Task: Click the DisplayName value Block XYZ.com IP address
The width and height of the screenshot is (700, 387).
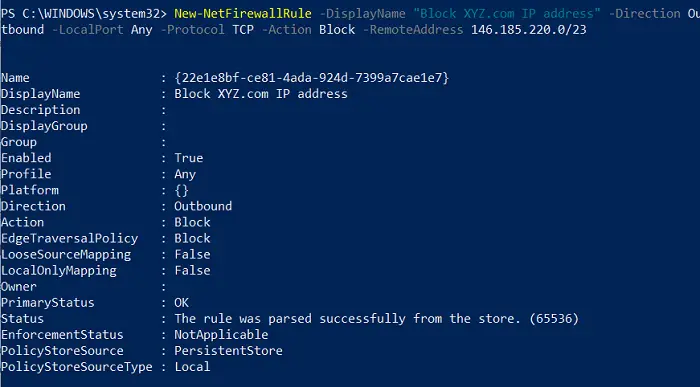Action: (261, 94)
